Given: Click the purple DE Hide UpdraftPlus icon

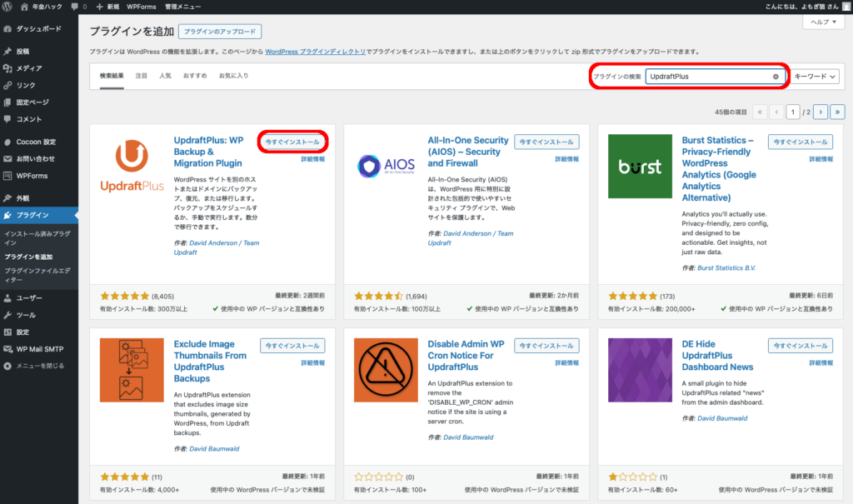Looking at the screenshot, I should pos(639,371).
